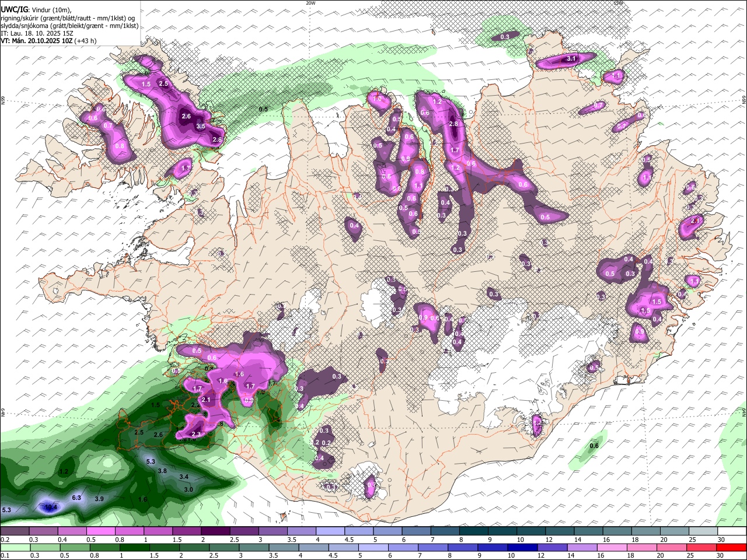Click the "IT: Lau. 18. 10. 2025 15Z" line
This screenshot has width=747, height=560.
click(x=36, y=34)
